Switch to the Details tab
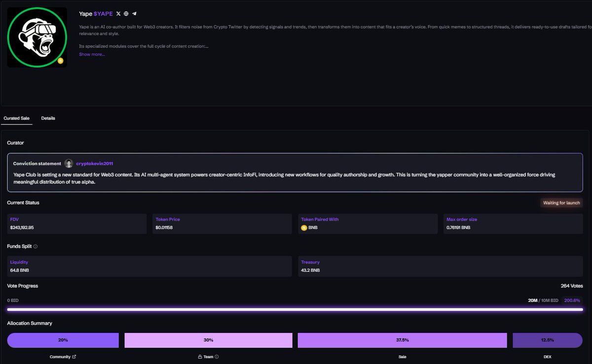The height and width of the screenshot is (364, 592). coord(48,118)
